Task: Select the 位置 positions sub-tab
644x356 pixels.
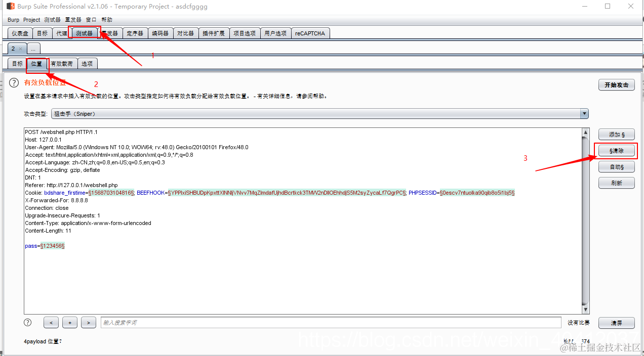Action: pyautogui.click(x=36, y=64)
